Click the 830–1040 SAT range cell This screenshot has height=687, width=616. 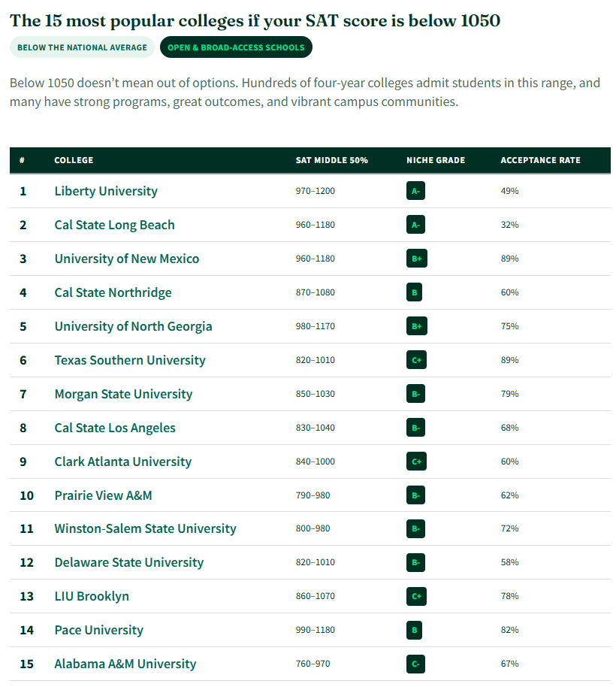[x=316, y=428]
